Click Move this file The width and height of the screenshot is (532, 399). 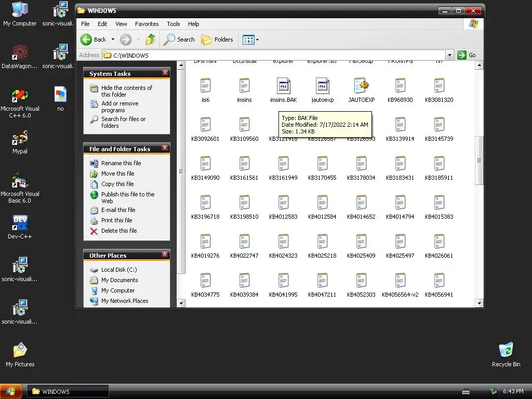(x=118, y=174)
